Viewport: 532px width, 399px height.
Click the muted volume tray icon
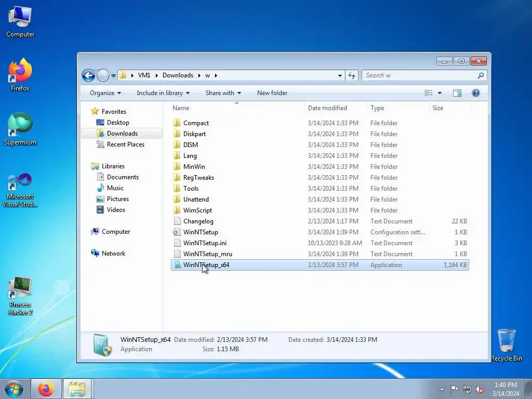click(x=480, y=389)
